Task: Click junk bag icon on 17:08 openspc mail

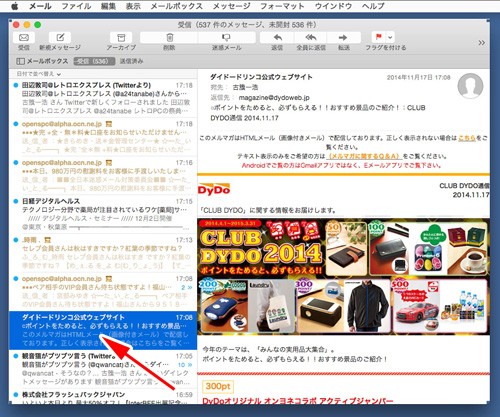Action: [108, 279]
